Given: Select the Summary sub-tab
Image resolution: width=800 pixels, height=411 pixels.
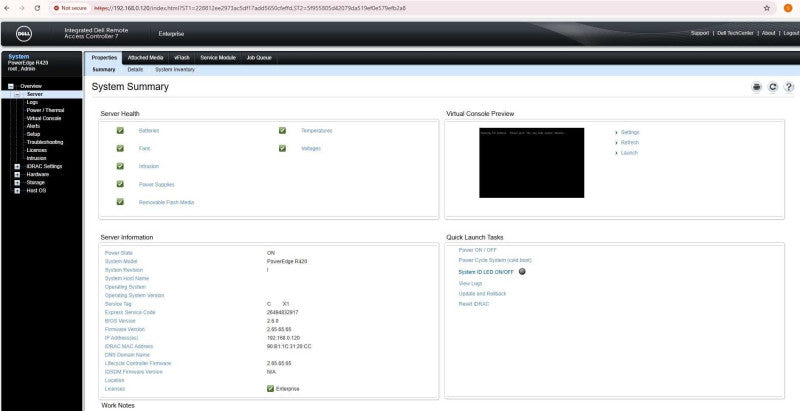Looking at the screenshot, I should coord(104,69).
